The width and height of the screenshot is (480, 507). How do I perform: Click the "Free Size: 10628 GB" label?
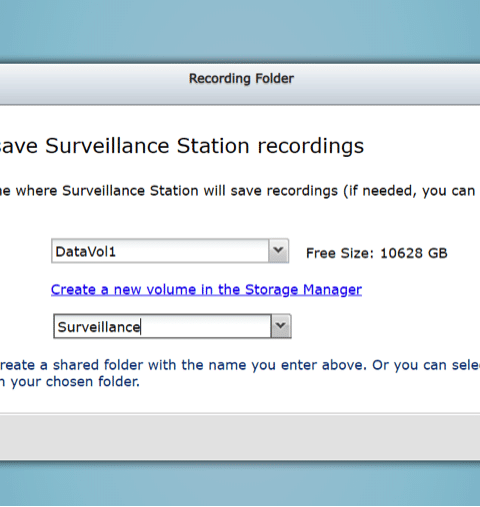377,253
